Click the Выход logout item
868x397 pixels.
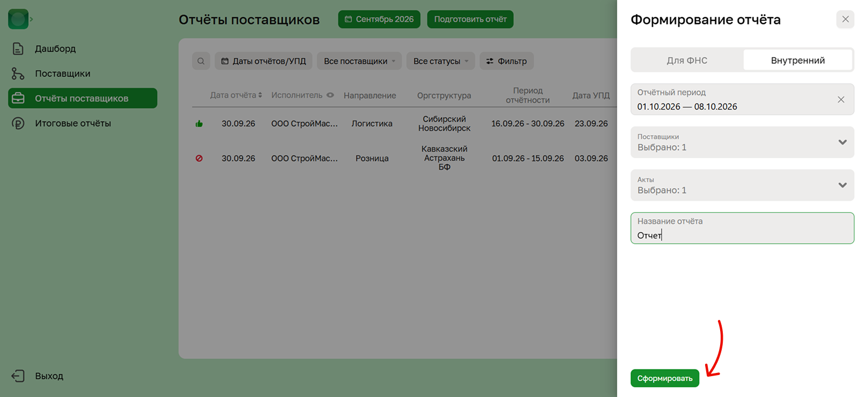38,376
